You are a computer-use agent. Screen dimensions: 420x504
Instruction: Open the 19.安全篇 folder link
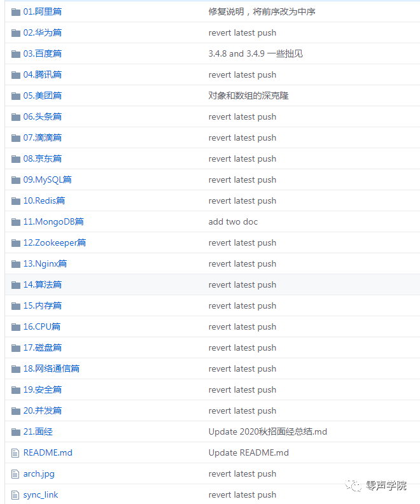(43, 389)
